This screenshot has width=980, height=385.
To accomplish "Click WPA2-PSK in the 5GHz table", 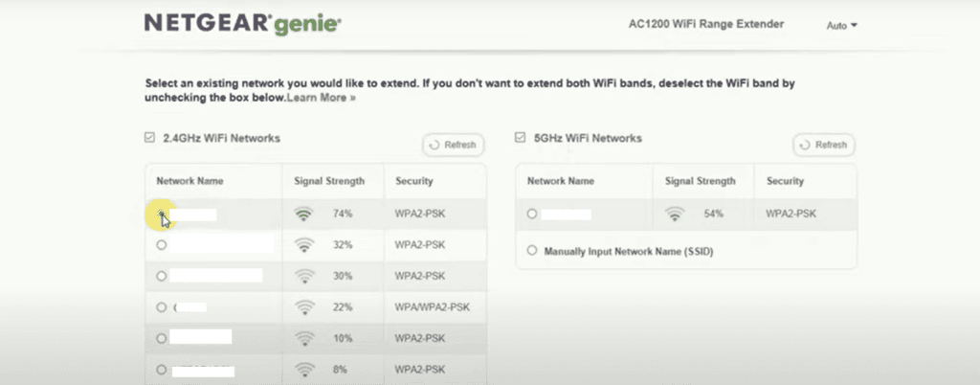I will pos(791,214).
